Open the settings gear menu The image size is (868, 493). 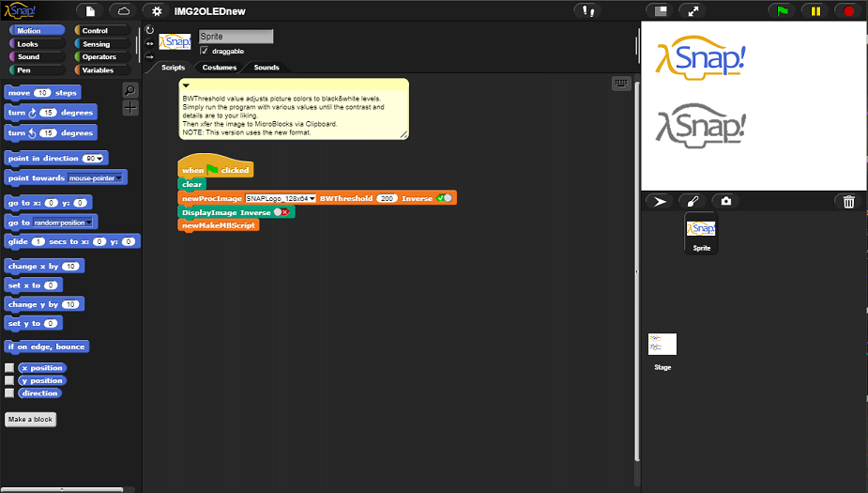157,11
